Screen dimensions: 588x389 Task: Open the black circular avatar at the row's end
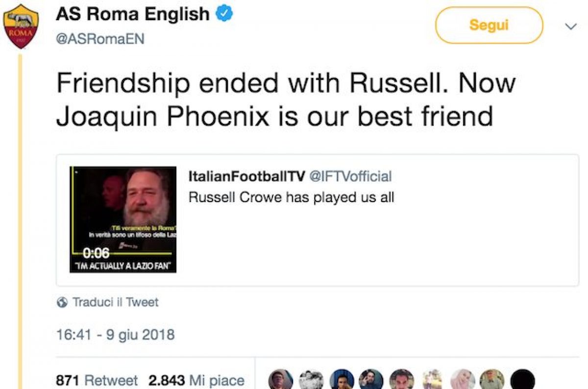click(522, 380)
